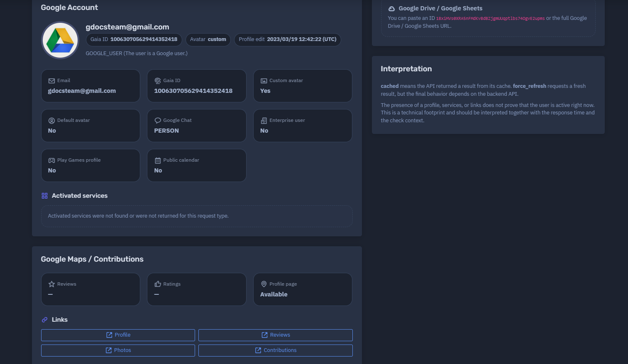Click the star icon in Reviews card

tap(51, 284)
